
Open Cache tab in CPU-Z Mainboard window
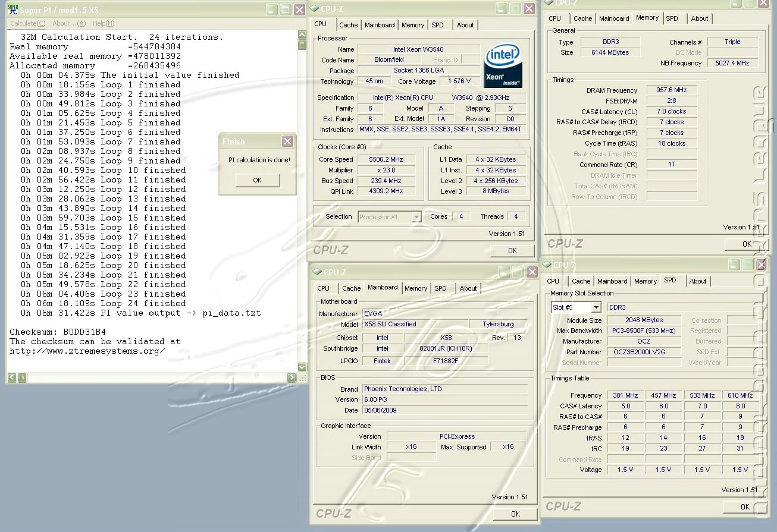pos(352,288)
